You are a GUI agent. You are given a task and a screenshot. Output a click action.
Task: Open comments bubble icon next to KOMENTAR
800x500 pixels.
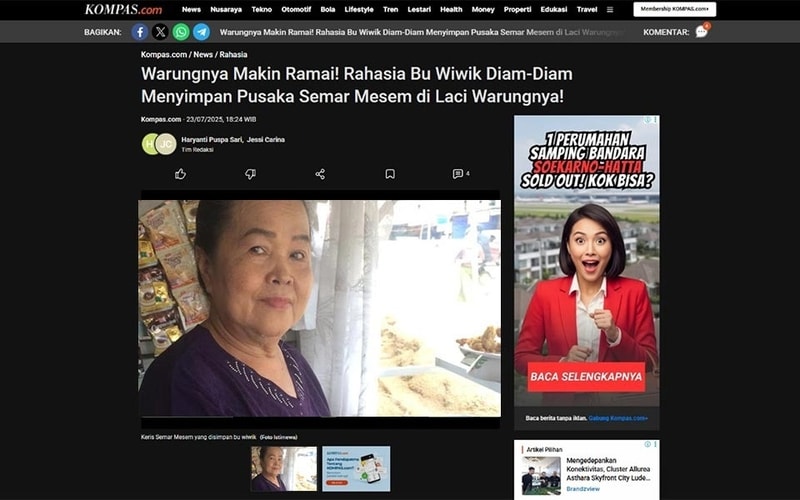(702, 32)
